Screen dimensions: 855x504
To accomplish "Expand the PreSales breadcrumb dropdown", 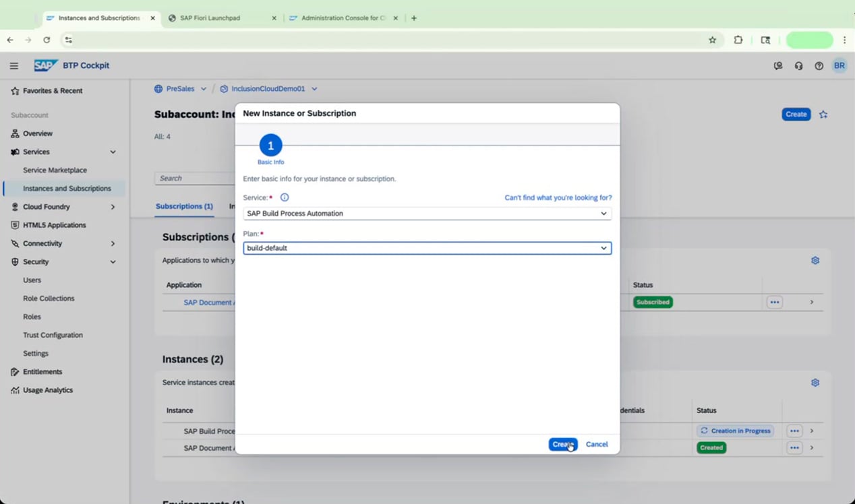I will pos(204,89).
